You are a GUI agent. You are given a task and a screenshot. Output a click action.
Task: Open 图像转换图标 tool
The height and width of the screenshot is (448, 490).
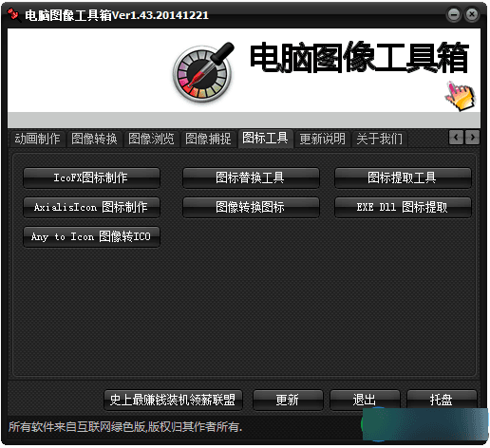[251, 207]
